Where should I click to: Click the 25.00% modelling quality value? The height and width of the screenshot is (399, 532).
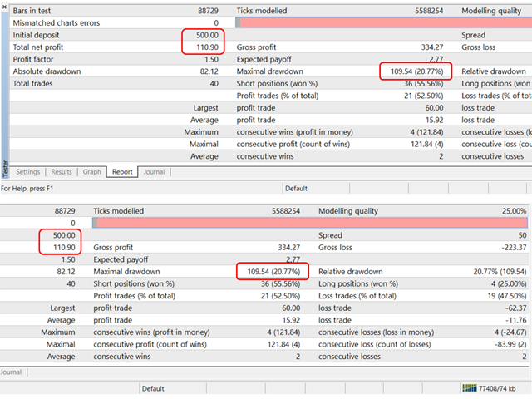pos(514,211)
